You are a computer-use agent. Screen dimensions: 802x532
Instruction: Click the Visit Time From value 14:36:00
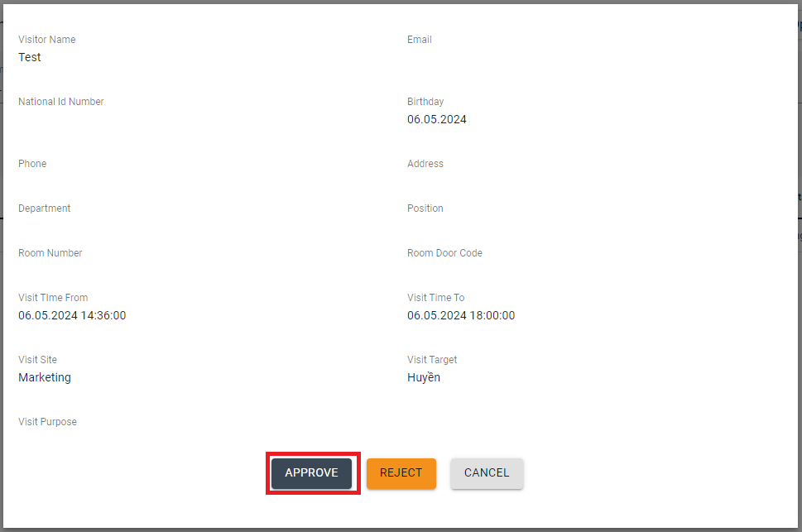72,316
